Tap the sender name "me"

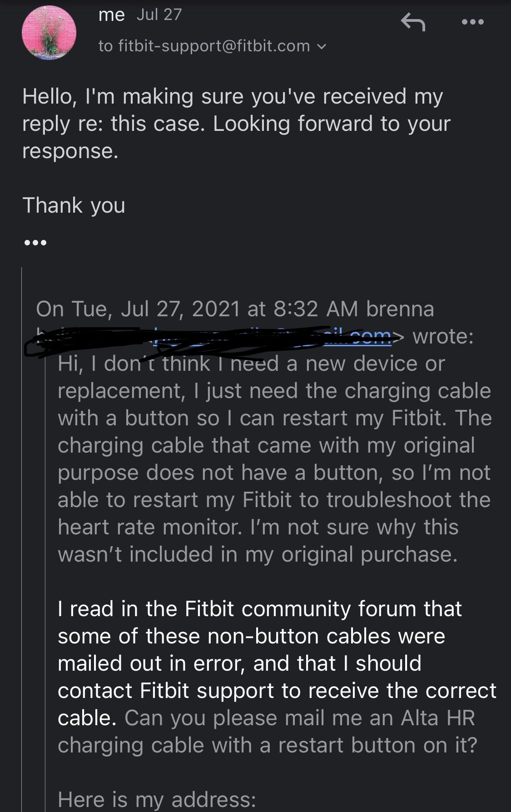111,15
